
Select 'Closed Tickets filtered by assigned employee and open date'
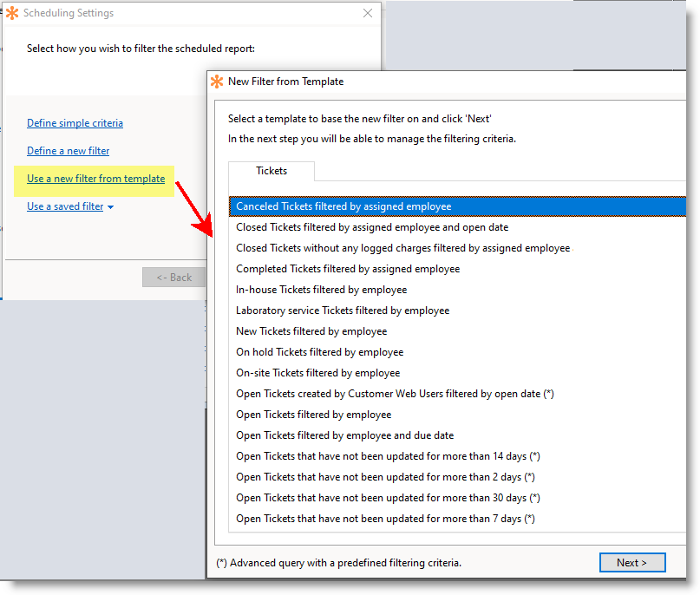372,227
